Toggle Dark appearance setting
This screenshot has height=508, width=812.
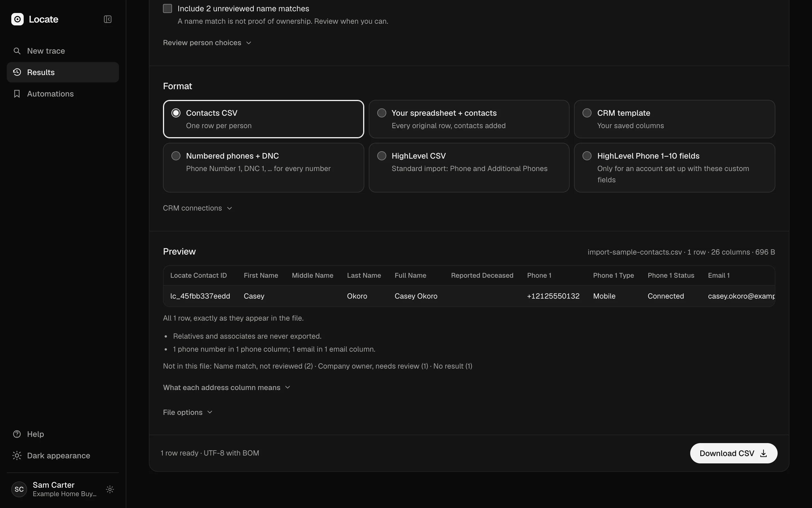(63, 456)
